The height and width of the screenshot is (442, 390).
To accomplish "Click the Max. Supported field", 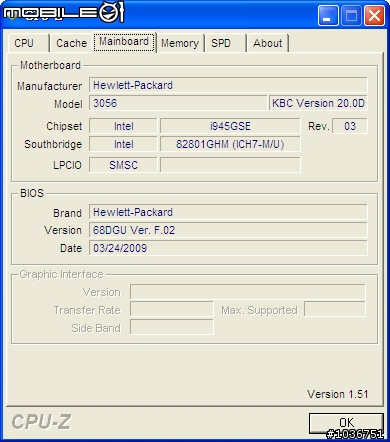I will (335, 309).
